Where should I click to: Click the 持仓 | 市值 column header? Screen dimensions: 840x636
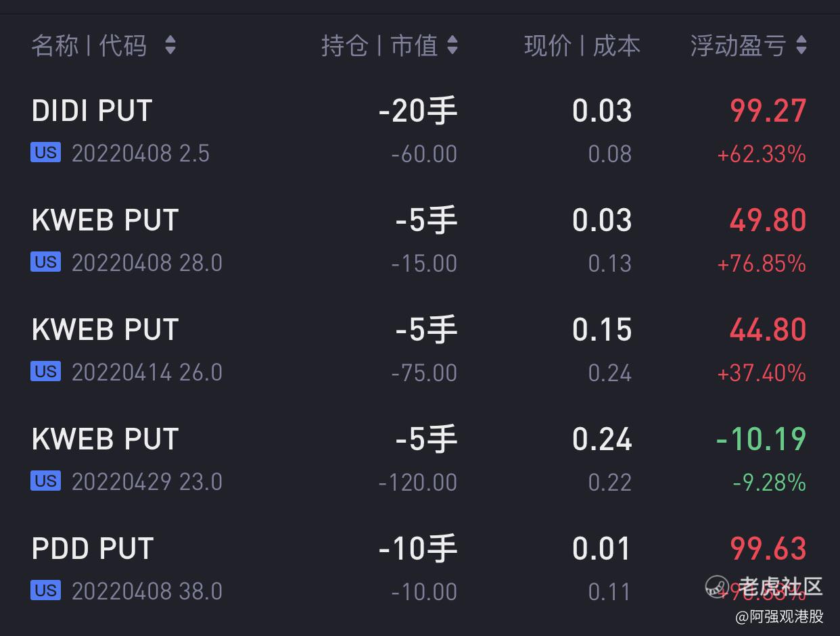click(379, 46)
